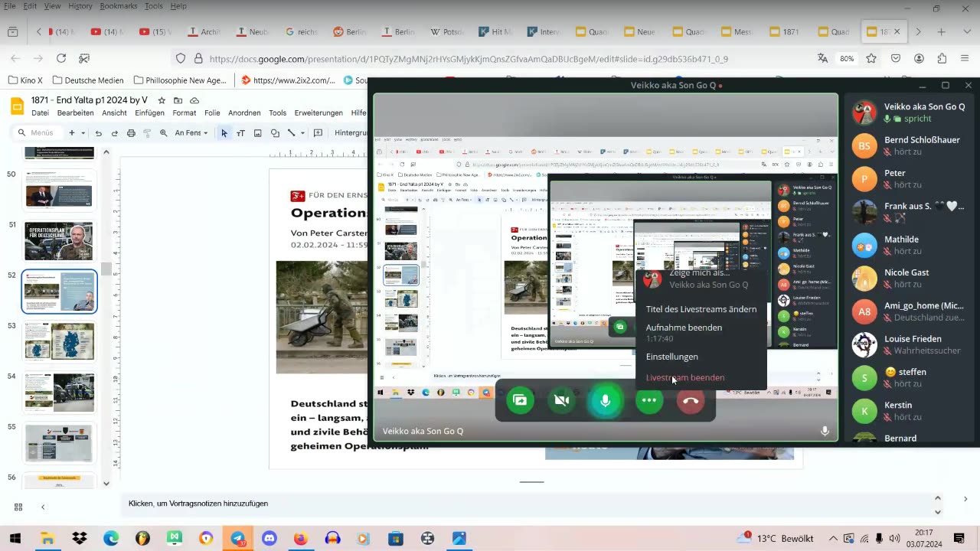This screenshot has width=980, height=551.
Task: Select slide 54 thumbnail
Action: [x=59, y=392]
